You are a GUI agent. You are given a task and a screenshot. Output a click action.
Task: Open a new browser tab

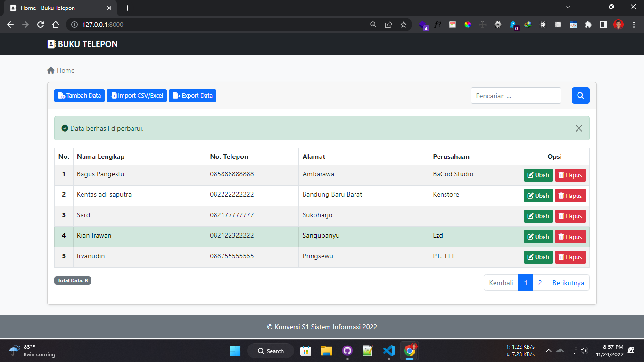tap(127, 8)
